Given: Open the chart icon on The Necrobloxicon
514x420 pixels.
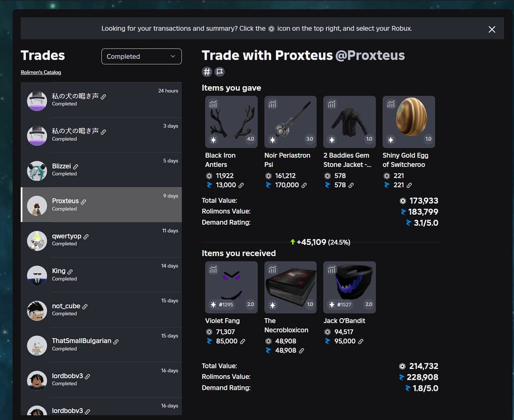Looking at the screenshot, I should (273, 270).
